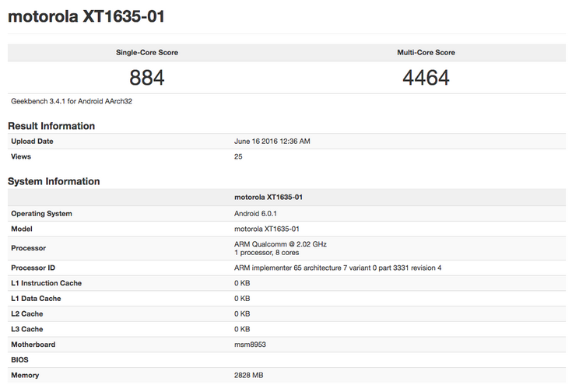Select the June 16 2016 upload date value
Image resolution: width=572 pixels, height=392 pixels.
pyautogui.click(x=272, y=142)
